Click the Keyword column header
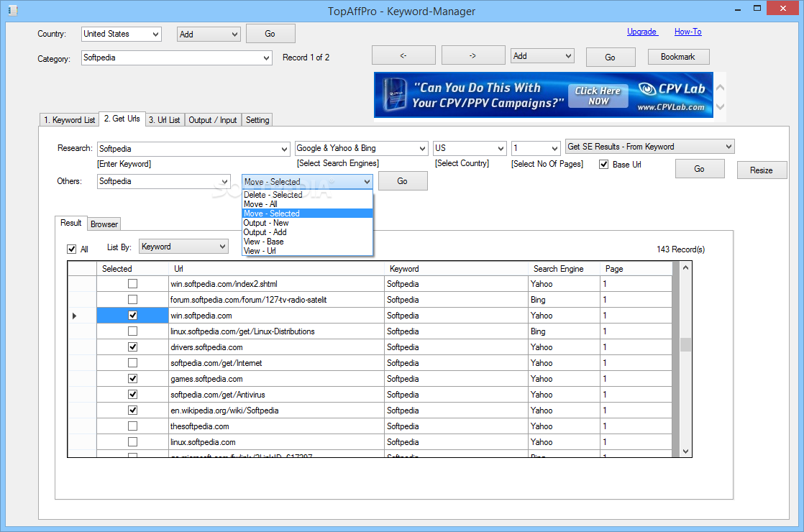 click(x=457, y=269)
